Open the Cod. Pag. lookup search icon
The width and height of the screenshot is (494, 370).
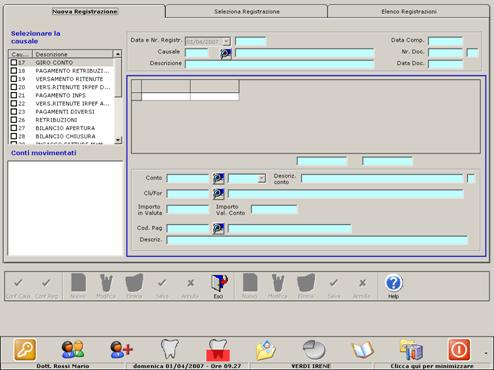tap(218, 228)
